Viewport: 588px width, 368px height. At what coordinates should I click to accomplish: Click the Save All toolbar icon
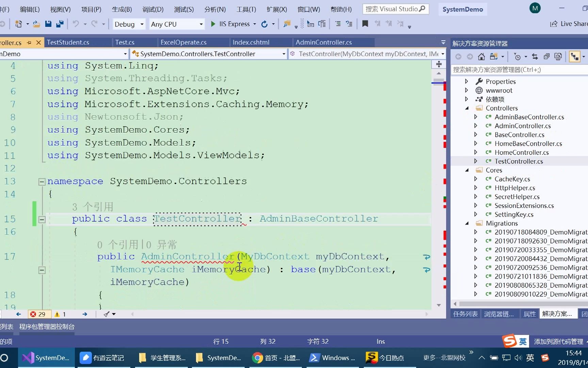(60, 24)
